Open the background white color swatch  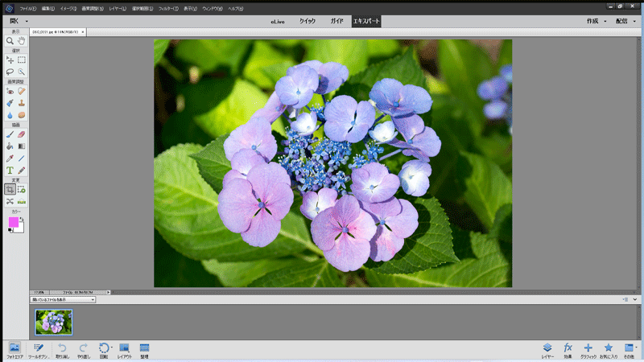tap(19, 228)
